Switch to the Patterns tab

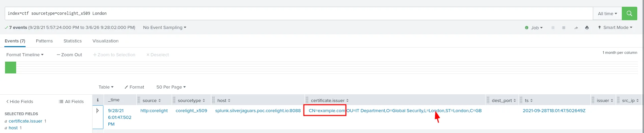pyautogui.click(x=44, y=41)
